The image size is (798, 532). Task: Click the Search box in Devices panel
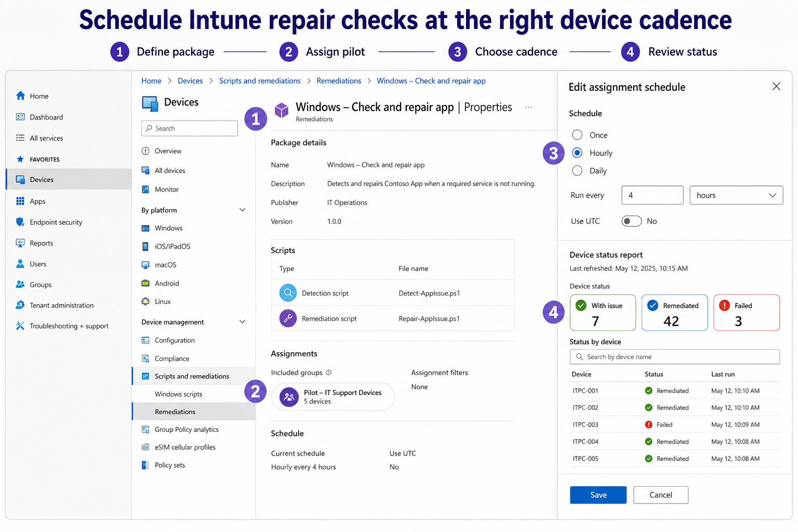click(190, 128)
